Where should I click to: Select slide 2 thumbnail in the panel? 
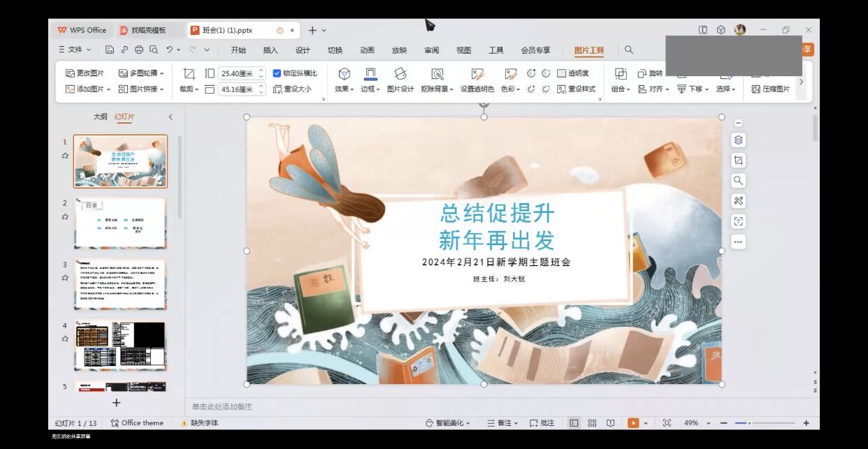coord(120,222)
